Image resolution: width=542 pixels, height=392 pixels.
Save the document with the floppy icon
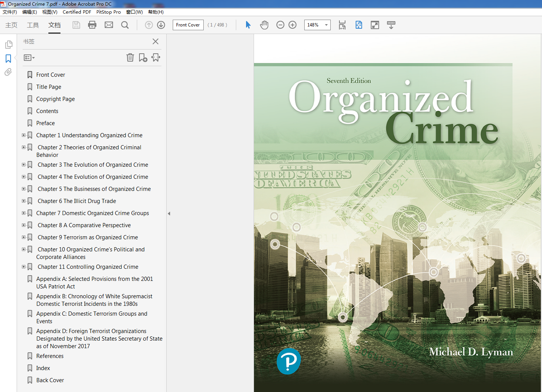[76, 25]
